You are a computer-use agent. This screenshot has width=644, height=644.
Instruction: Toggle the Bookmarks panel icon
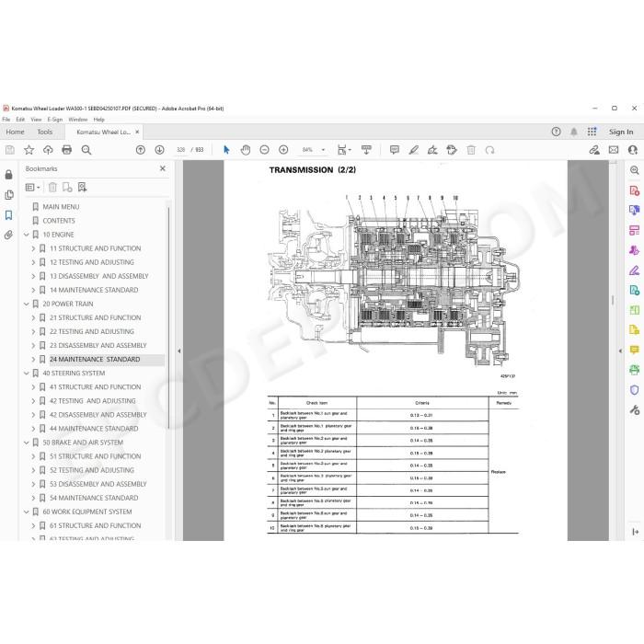(x=8, y=214)
